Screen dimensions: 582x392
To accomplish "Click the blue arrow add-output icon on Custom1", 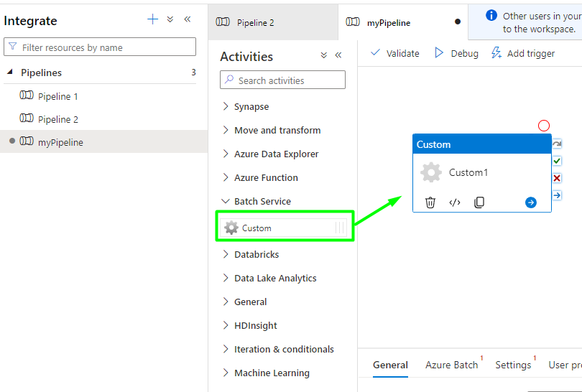I will tap(531, 202).
